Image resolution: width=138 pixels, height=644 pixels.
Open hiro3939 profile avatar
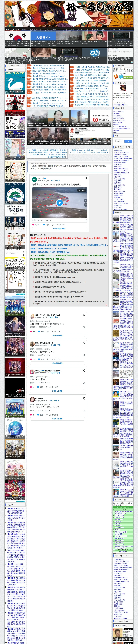(x=32, y=399)
